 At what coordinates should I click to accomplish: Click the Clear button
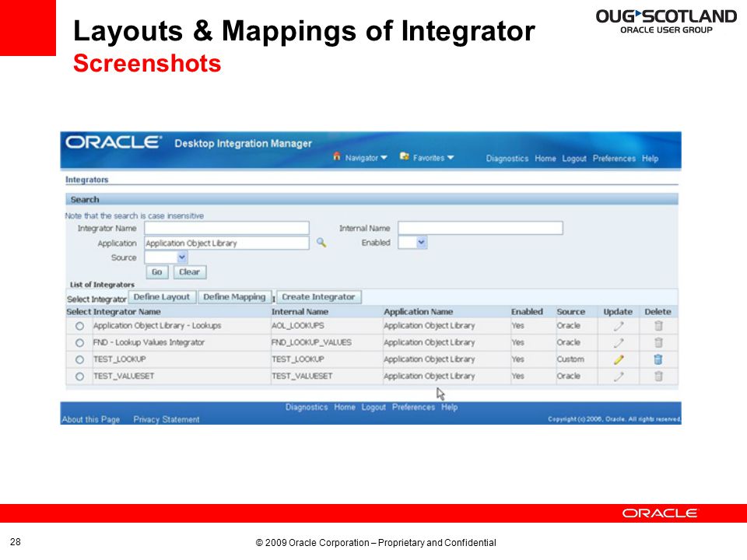(190, 272)
